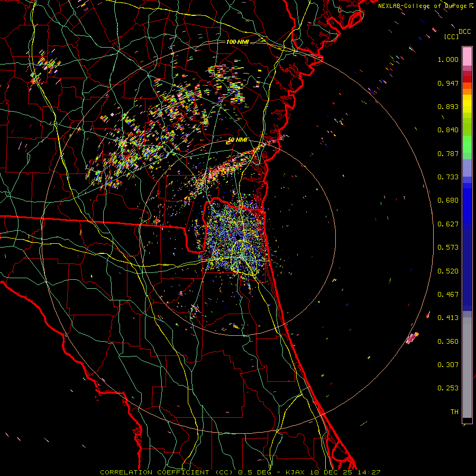Click the pink echo blob offshore southeast
The width and height of the screenshot is (476, 476).
(x=412, y=338)
